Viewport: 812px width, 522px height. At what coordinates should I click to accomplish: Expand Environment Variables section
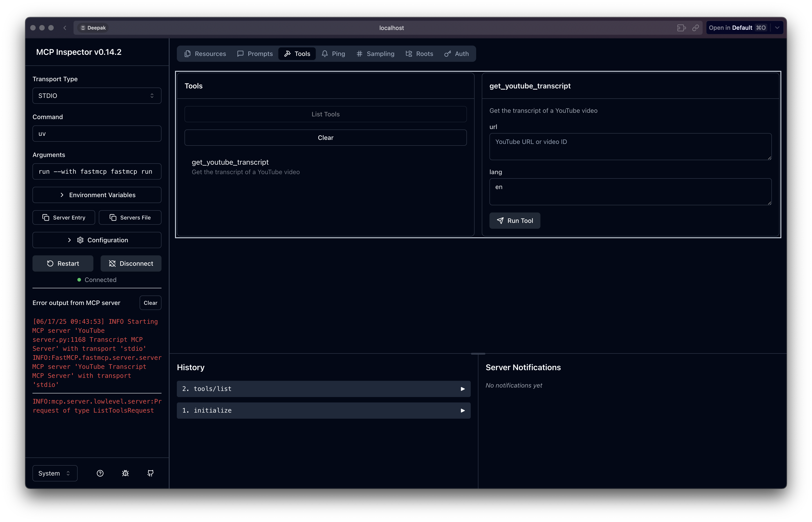click(x=97, y=195)
